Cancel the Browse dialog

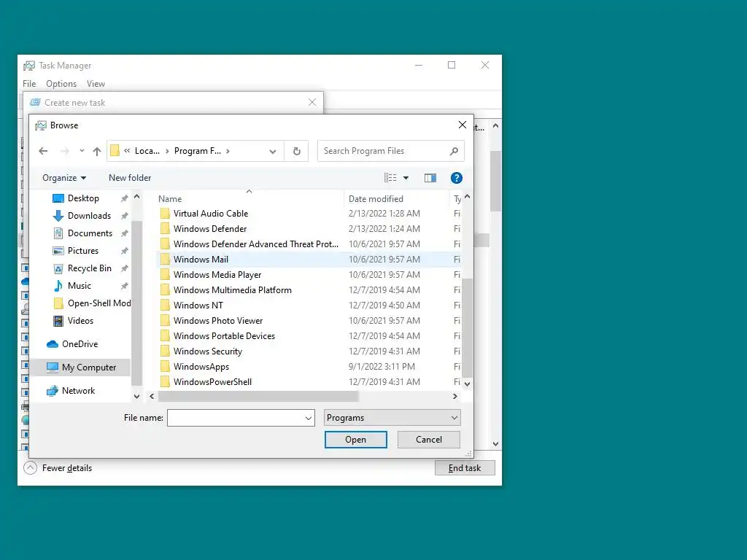(429, 440)
